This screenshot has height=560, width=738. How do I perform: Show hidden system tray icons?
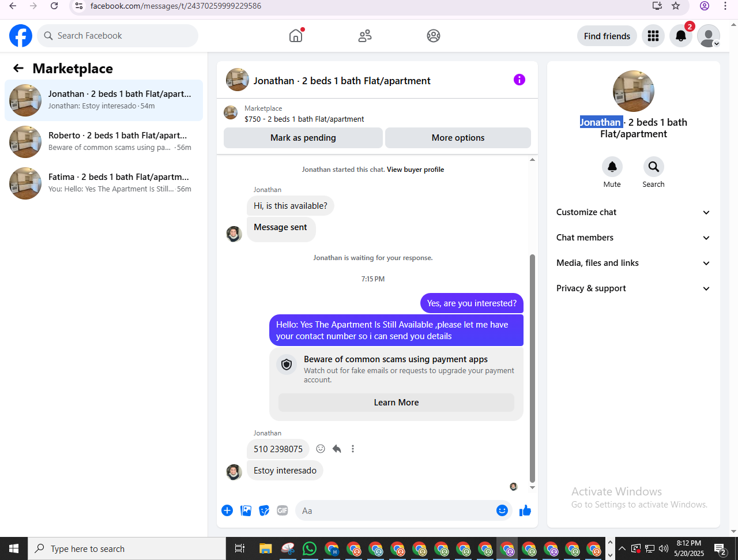coord(622,548)
